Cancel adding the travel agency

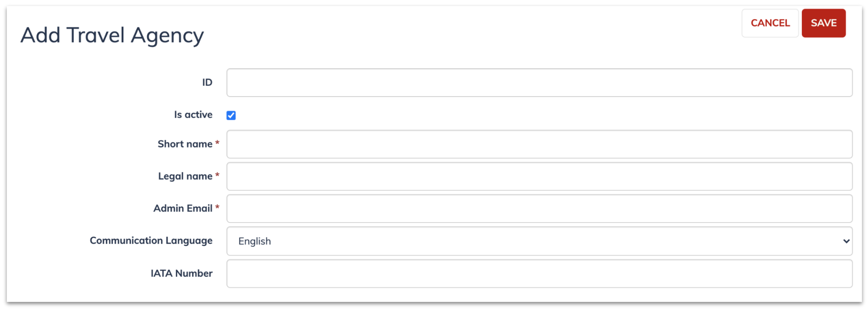[770, 23]
